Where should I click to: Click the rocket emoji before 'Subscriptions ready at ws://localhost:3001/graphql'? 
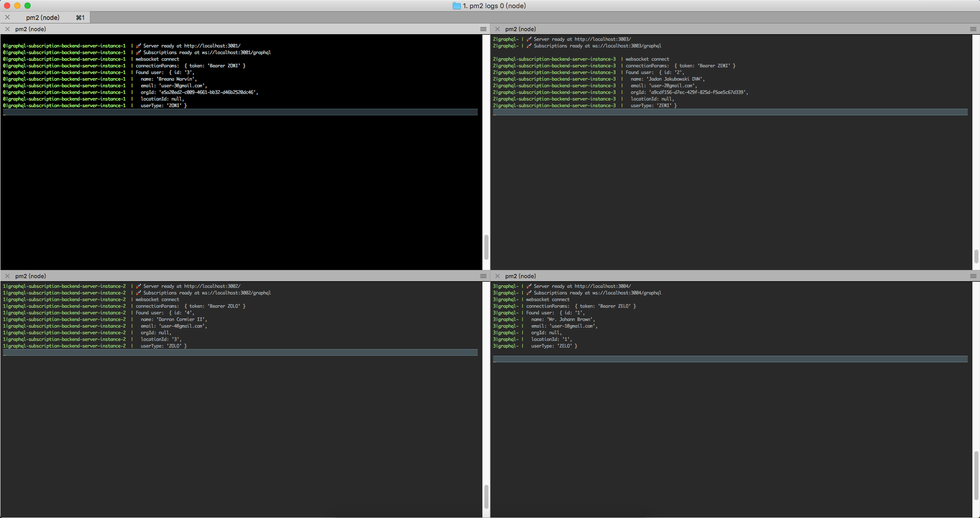(x=138, y=53)
